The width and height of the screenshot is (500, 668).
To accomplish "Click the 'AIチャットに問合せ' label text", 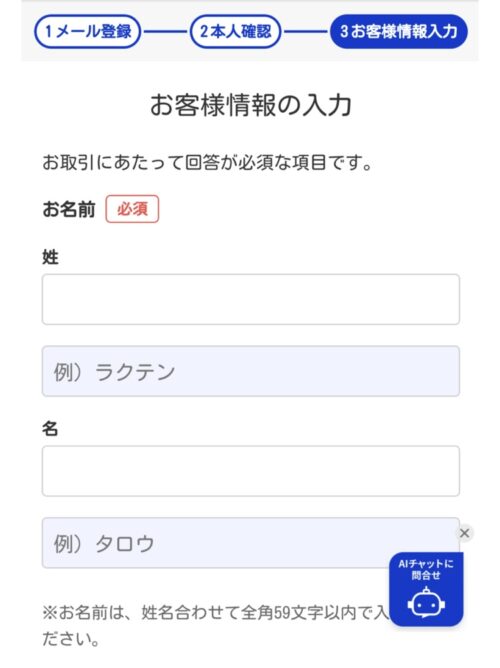I will (426, 570).
